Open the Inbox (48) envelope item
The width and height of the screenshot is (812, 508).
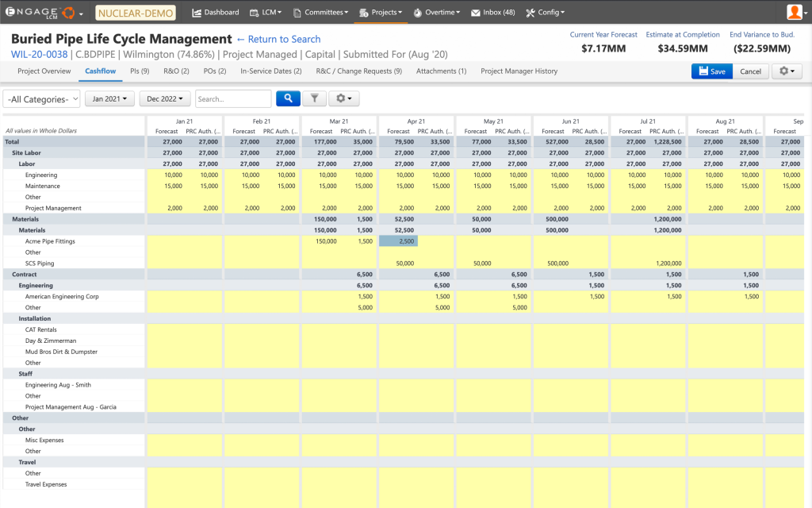point(492,13)
